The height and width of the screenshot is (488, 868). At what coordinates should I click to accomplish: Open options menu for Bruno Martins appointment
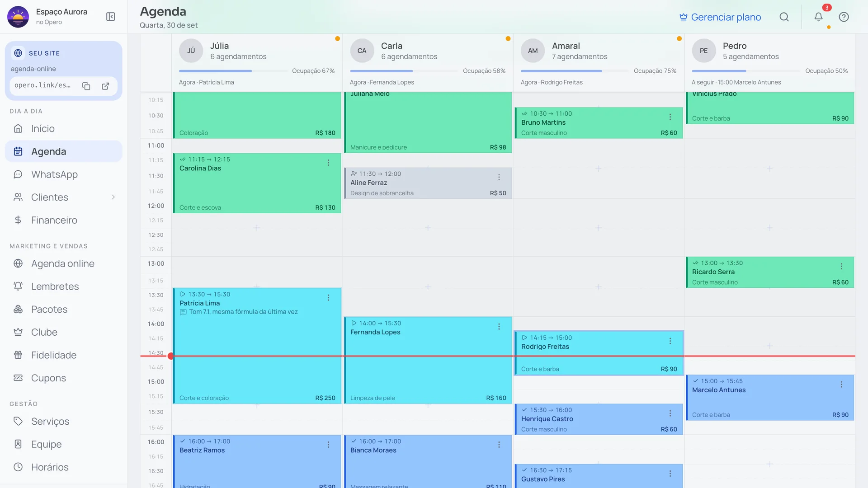[x=670, y=117]
